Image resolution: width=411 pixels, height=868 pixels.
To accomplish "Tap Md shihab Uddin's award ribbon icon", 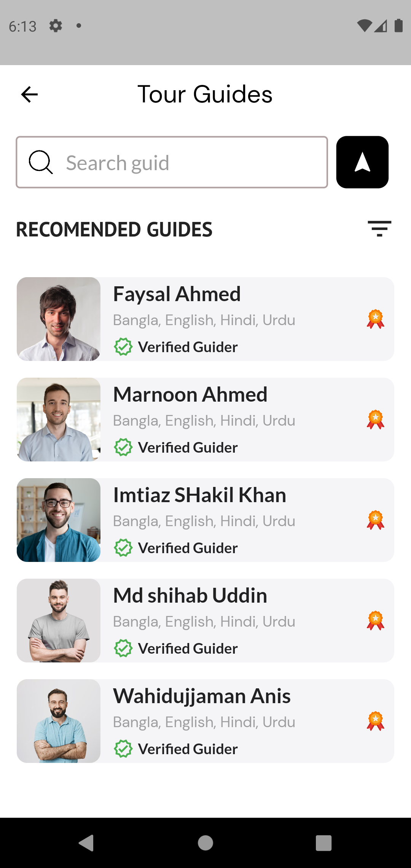I will (x=375, y=621).
